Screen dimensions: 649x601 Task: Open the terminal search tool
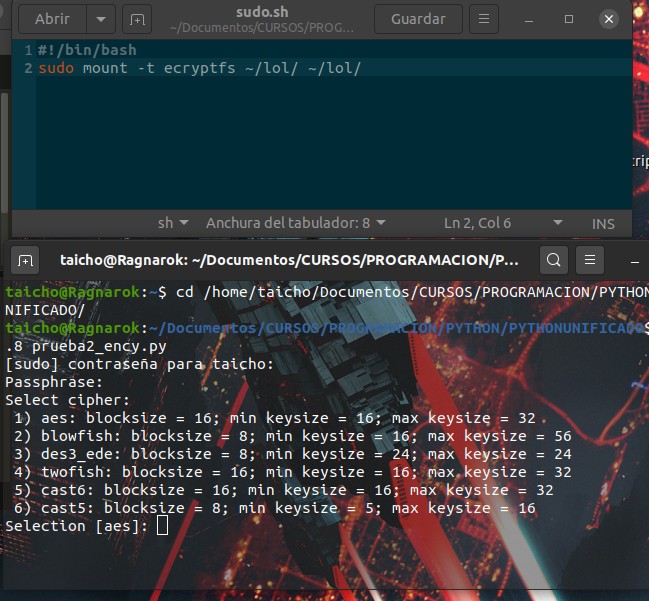554,260
